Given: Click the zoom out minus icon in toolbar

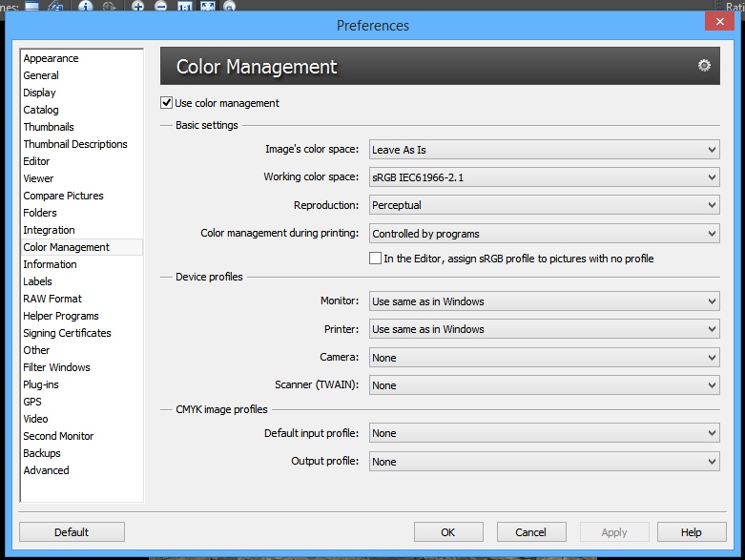Looking at the screenshot, I should coord(160,6).
